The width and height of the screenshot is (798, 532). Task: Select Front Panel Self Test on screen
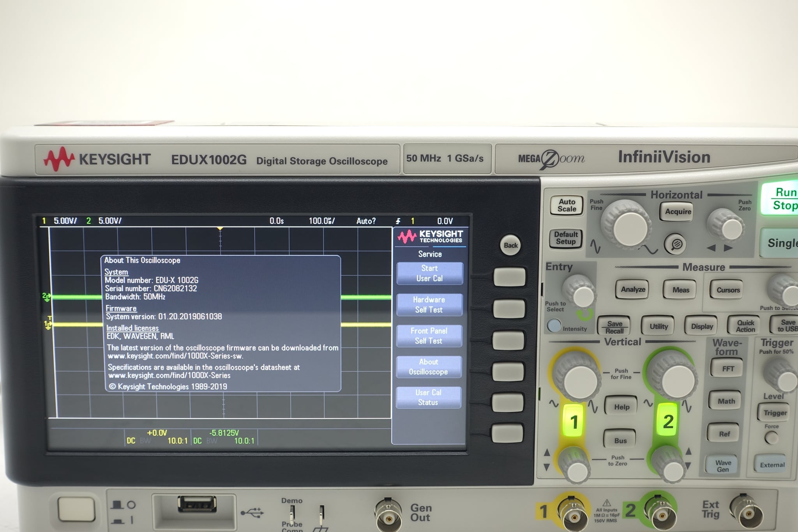point(429,336)
